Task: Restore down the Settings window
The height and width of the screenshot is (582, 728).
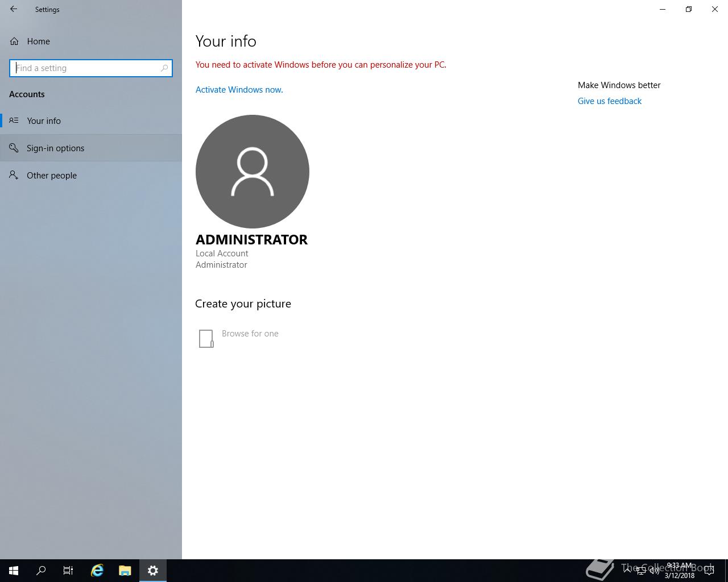Action: [x=689, y=9]
